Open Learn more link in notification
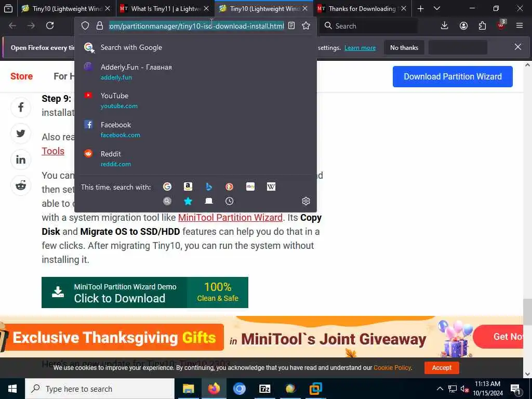The width and height of the screenshot is (532, 399). [360, 48]
